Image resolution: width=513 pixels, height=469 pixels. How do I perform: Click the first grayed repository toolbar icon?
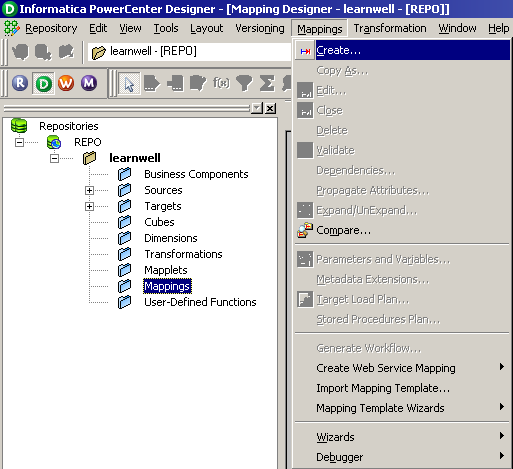coord(20,52)
